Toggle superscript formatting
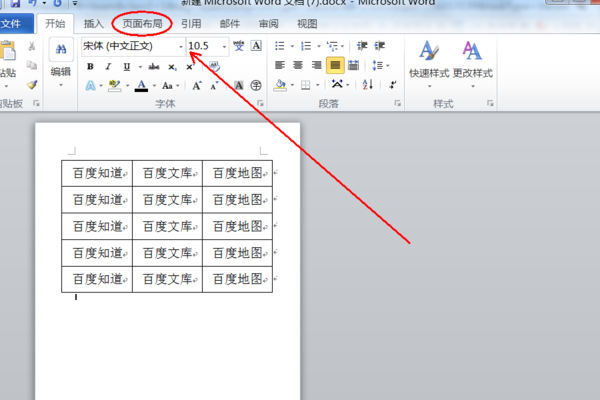Image resolution: width=600 pixels, height=400 pixels. click(x=190, y=67)
